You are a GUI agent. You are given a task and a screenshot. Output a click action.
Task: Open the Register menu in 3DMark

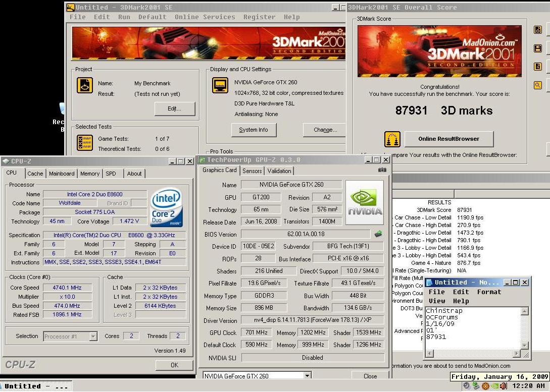tap(260, 17)
